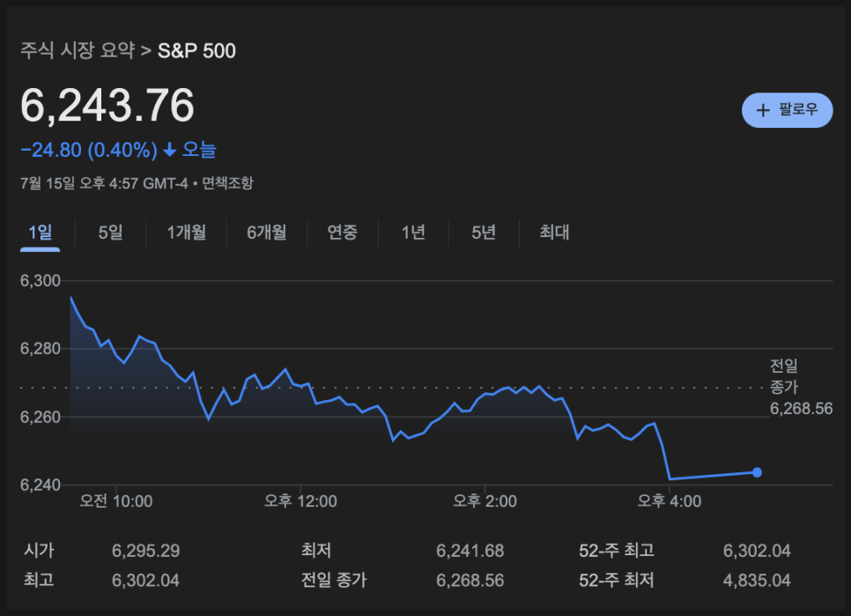Click the 시가 value 6,295.29

coord(145,551)
